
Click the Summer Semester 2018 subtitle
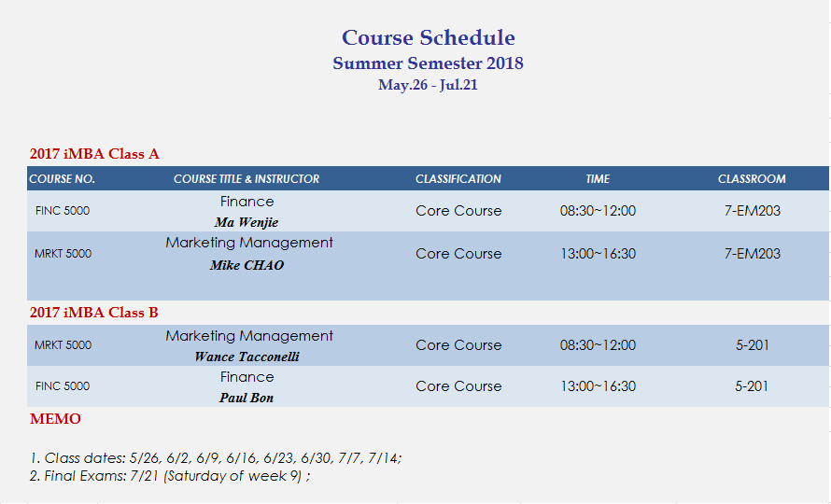click(428, 63)
